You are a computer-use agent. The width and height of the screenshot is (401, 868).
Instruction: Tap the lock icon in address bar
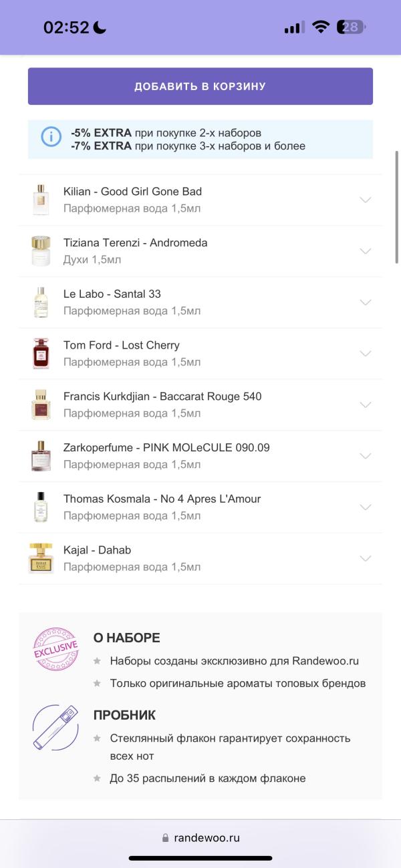[x=165, y=837]
